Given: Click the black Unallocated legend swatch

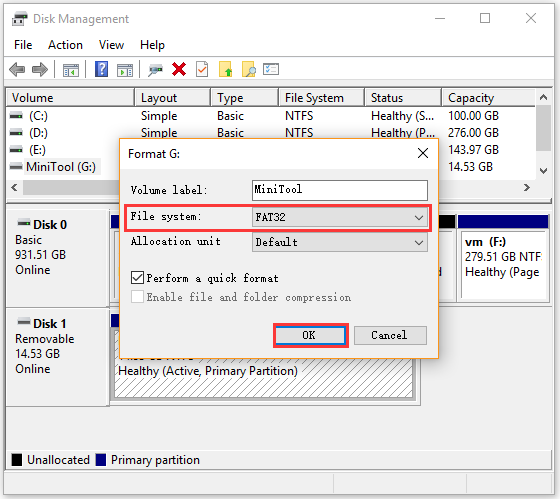Looking at the screenshot, I should [17, 460].
